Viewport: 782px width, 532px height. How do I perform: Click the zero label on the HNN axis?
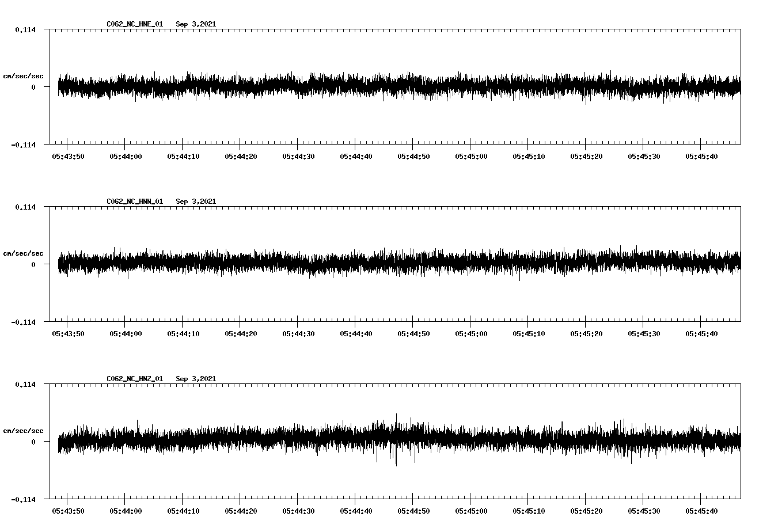click(x=33, y=264)
